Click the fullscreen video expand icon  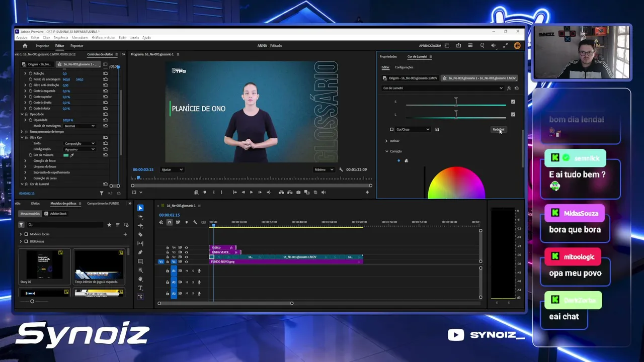[505, 46]
